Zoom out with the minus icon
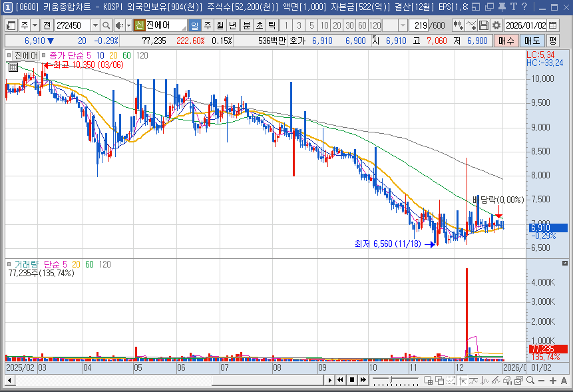This screenshot has width=573, height=392. point(541,380)
